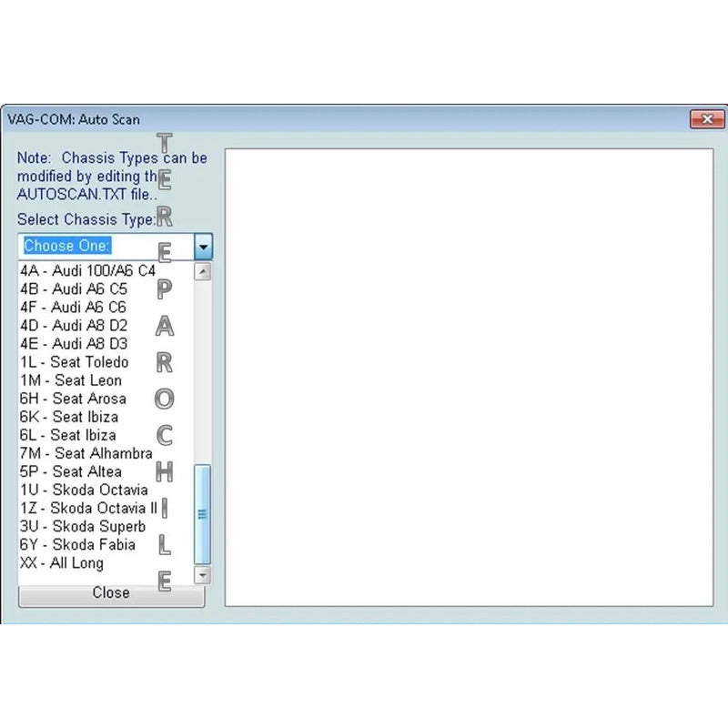Click the chassis list scrollbar thumb
Image resolution: width=728 pixels, height=728 pixels.
[202, 514]
